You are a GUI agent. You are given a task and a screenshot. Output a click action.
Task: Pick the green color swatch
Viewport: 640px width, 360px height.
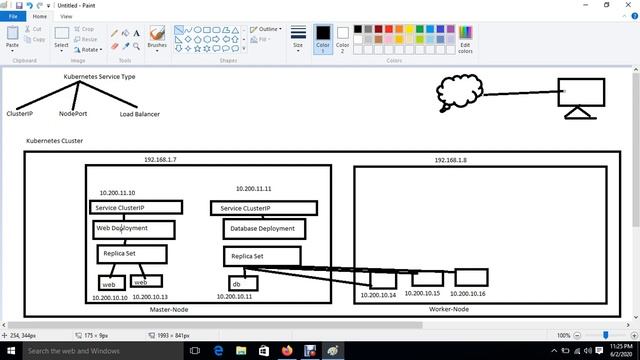pyautogui.click(x=420, y=29)
